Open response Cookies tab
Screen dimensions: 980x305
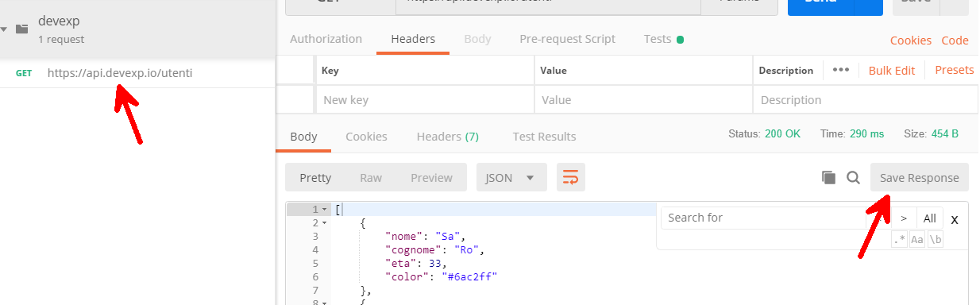(366, 137)
